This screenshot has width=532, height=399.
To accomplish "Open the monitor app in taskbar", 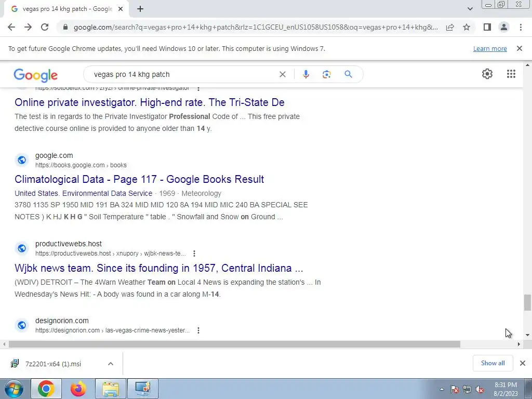I will 143,389.
